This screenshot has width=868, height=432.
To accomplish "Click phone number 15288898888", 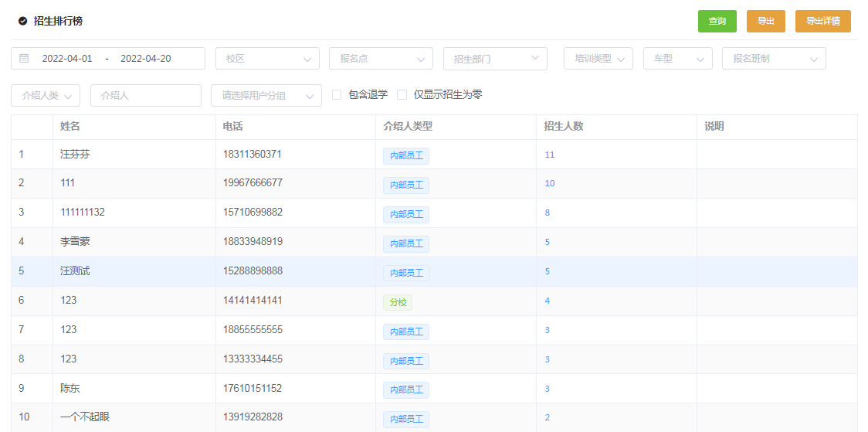I will tap(253, 270).
